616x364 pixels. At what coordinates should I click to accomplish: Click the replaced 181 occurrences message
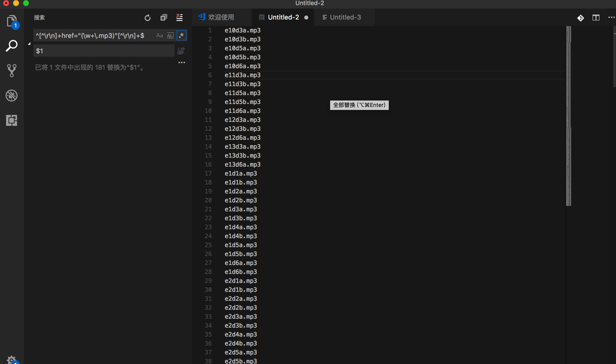(x=90, y=68)
